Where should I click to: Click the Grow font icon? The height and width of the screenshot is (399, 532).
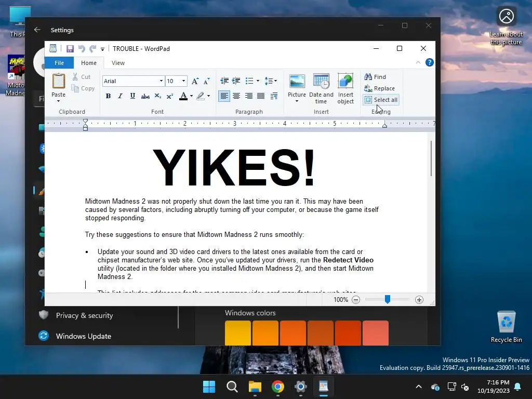tap(195, 81)
